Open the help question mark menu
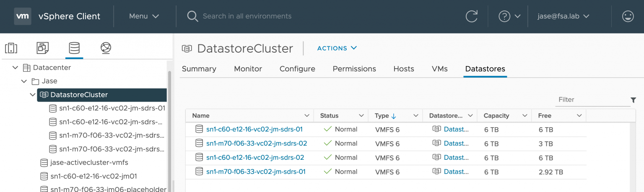 pos(509,16)
